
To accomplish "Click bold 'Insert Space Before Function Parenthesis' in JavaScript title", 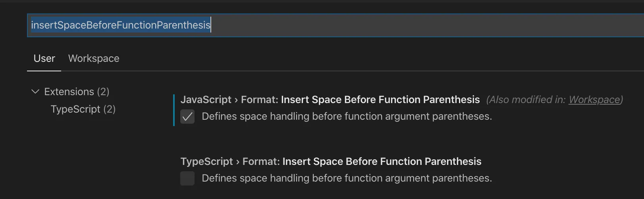I will point(380,99).
